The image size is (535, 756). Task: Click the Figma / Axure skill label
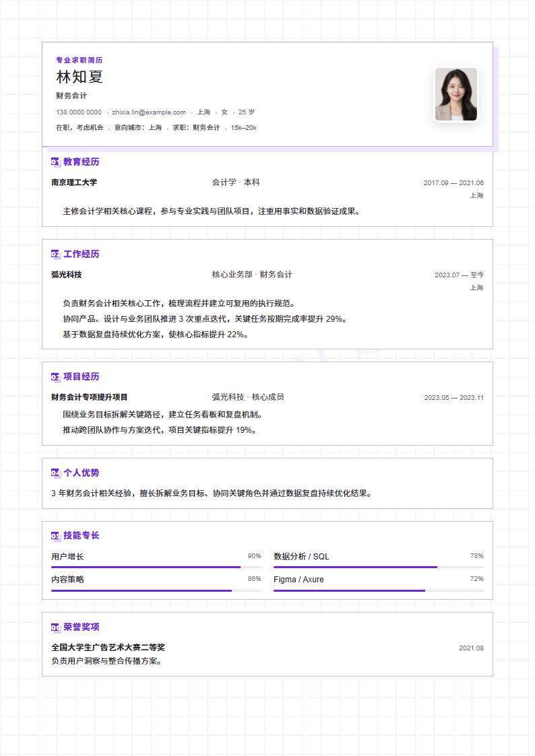tap(298, 580)
